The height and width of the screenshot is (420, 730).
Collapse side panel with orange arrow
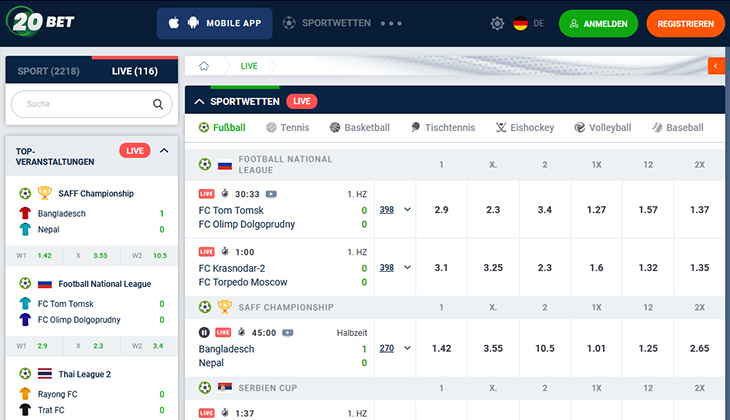716,66
